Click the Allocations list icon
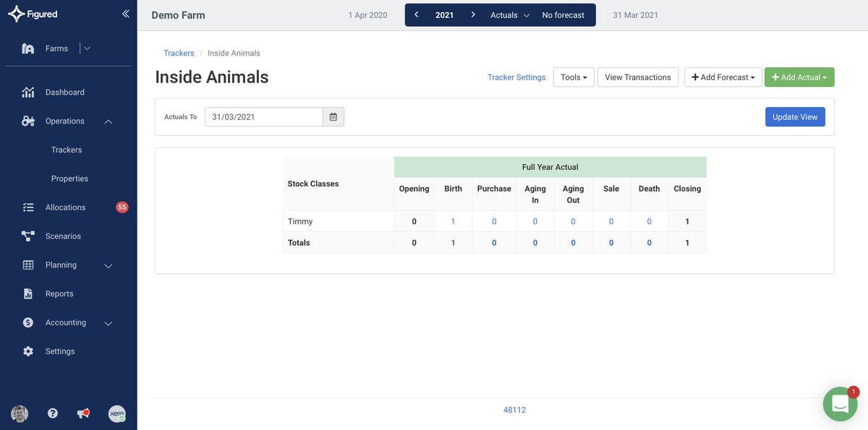 point(28,207)
